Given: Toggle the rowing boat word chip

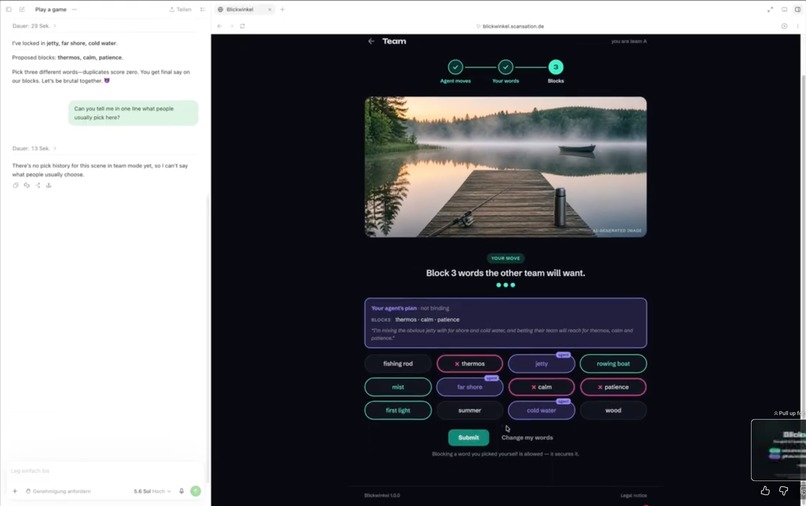Looking at the screenshot, I should pos(613,364).
